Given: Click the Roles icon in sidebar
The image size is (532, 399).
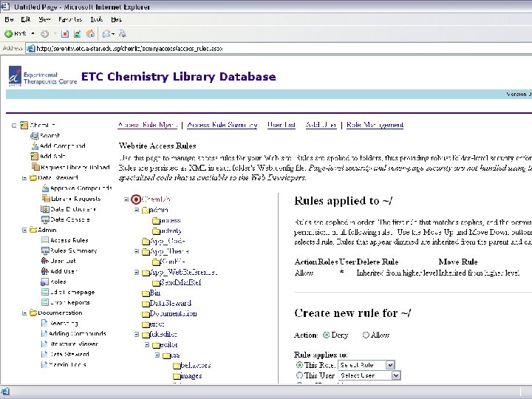Looking at the screenshot, I should pyautogui.click(x=45, y=282).
